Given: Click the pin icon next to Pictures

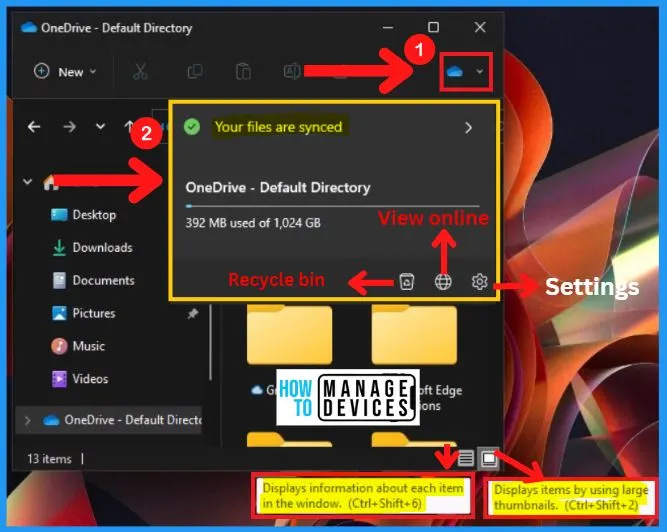Looking at the screenshot, I should pos(193,314).
